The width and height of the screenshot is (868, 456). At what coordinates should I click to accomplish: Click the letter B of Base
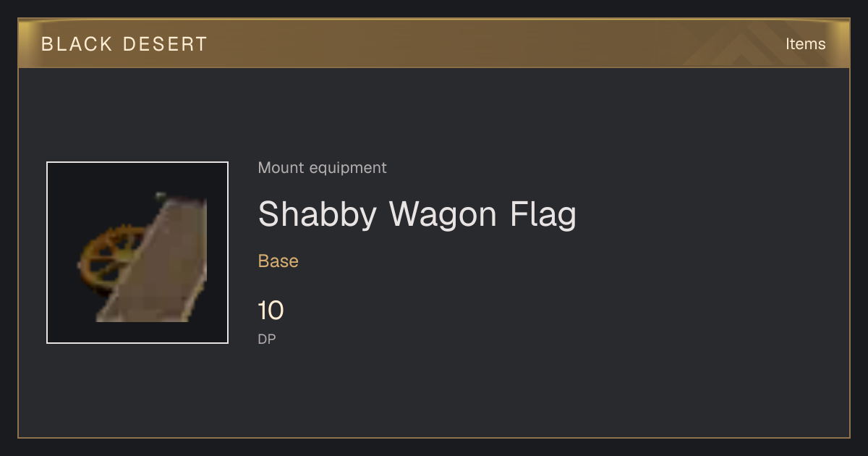263,261
